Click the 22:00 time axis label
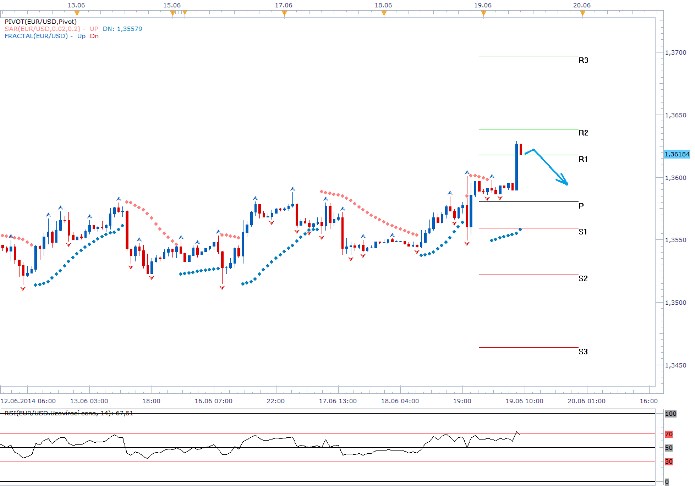Screen dimensions: 695x486 click(x=275, y=401)
